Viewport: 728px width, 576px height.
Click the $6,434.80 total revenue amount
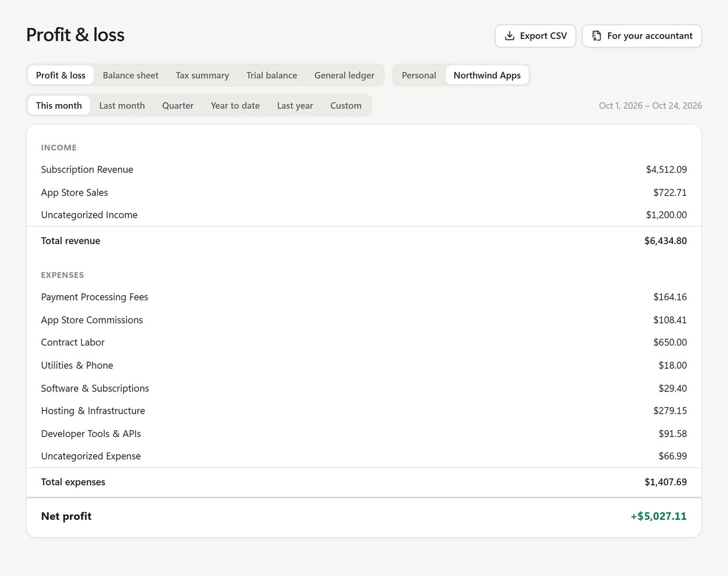(665, 241)
